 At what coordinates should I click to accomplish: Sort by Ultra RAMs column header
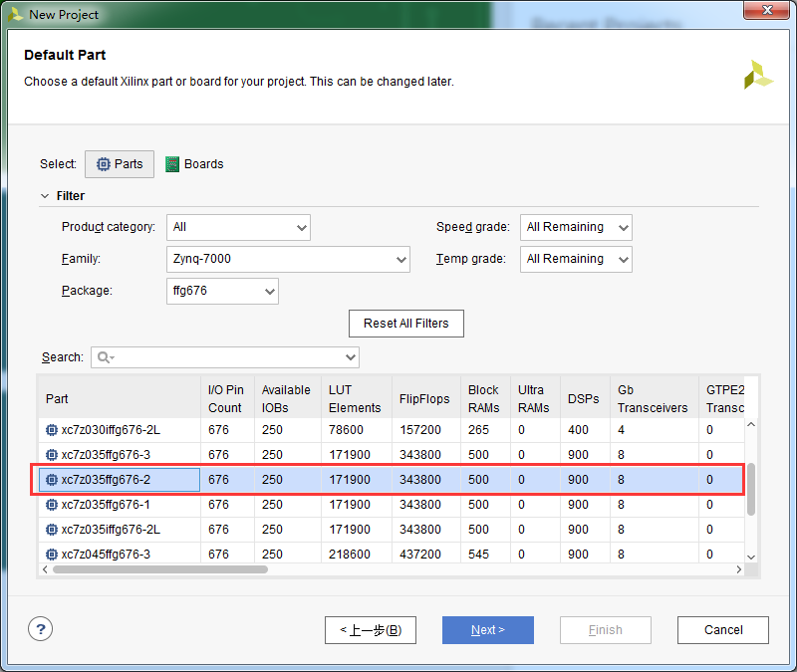coord(535,399)
